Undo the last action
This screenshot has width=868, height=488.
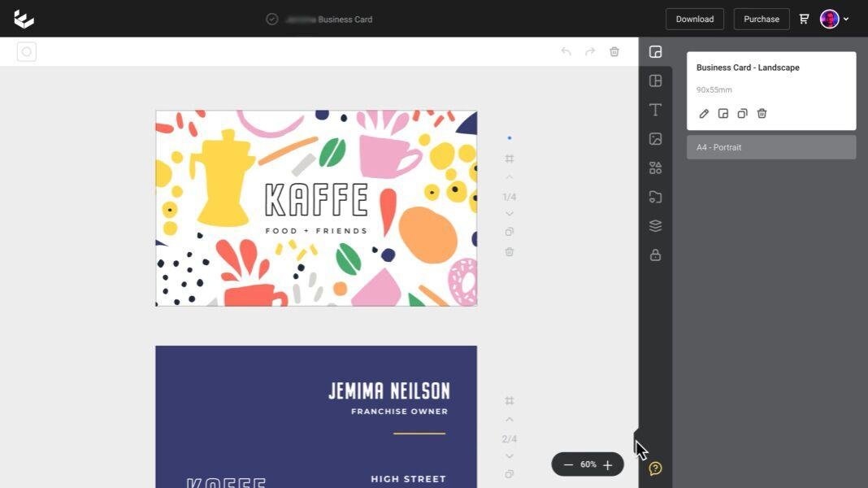pos(566,51)
